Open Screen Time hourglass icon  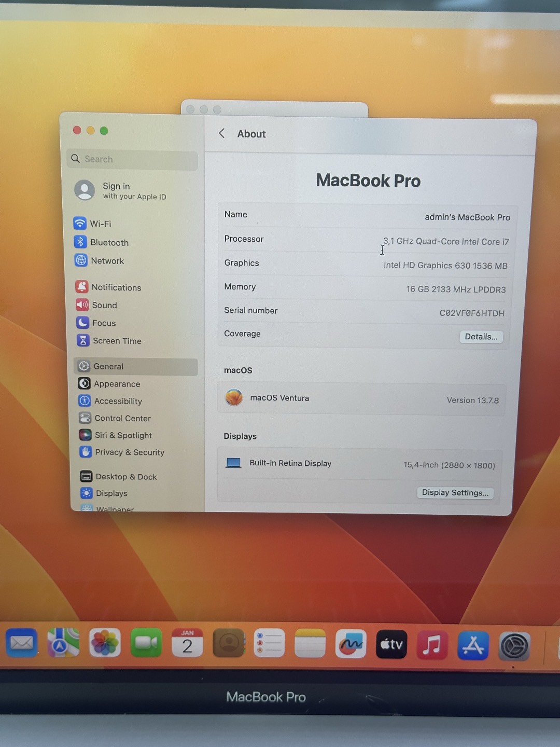click(83, 340)
